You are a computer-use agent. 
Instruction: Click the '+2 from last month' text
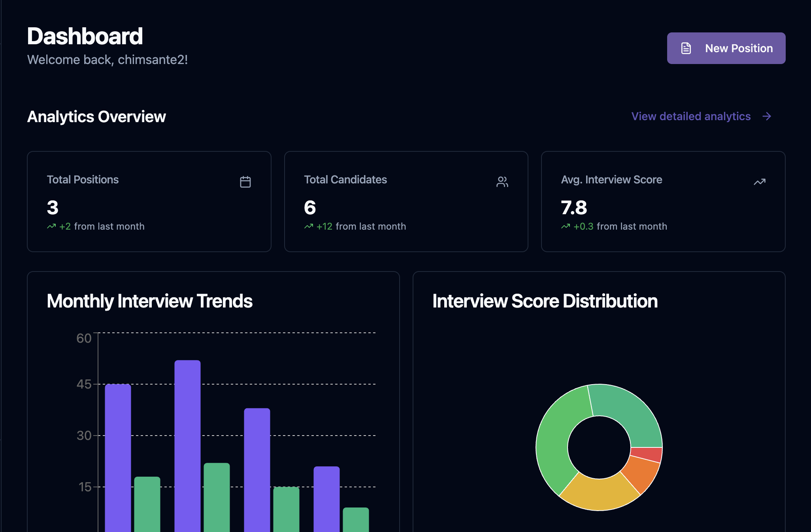coord(102,226)
